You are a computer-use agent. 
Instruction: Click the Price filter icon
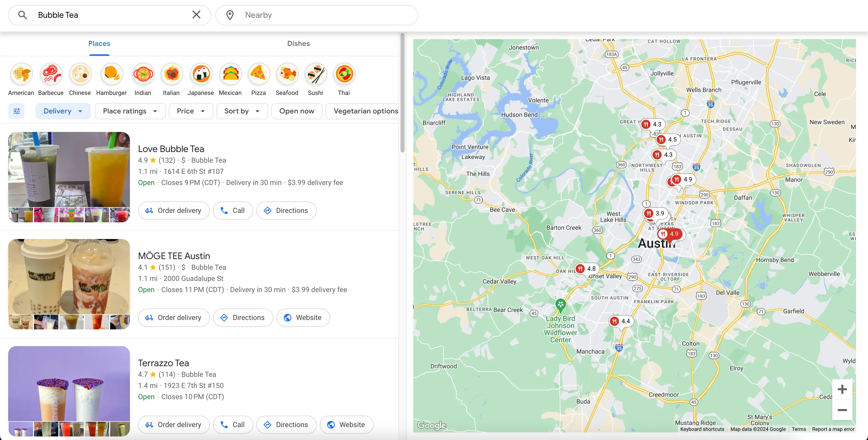tap(190, 111)
